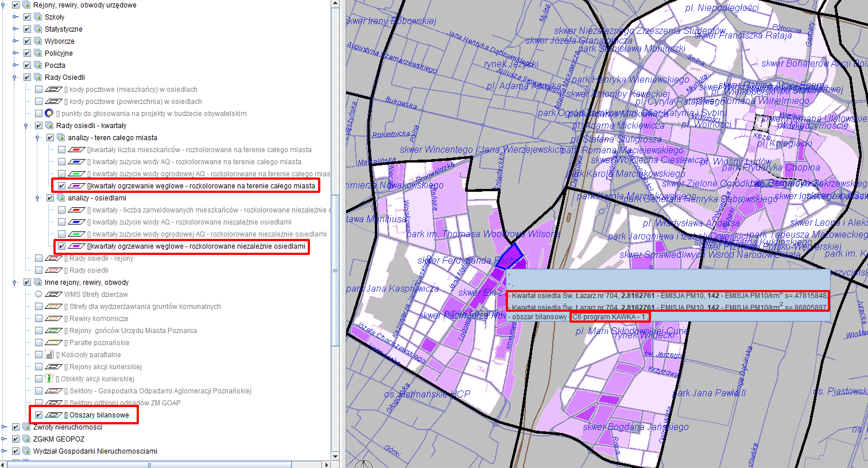868x468 pixels.
Task: Click the yellow polygon icon of Parafie poznańskie
Action: click(53, 343)
